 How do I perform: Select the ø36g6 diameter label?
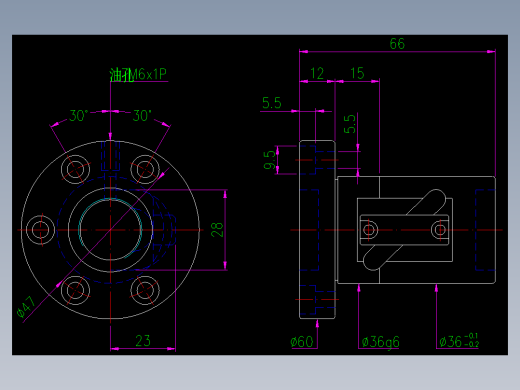pyautogui.click(x=380, y=342)
